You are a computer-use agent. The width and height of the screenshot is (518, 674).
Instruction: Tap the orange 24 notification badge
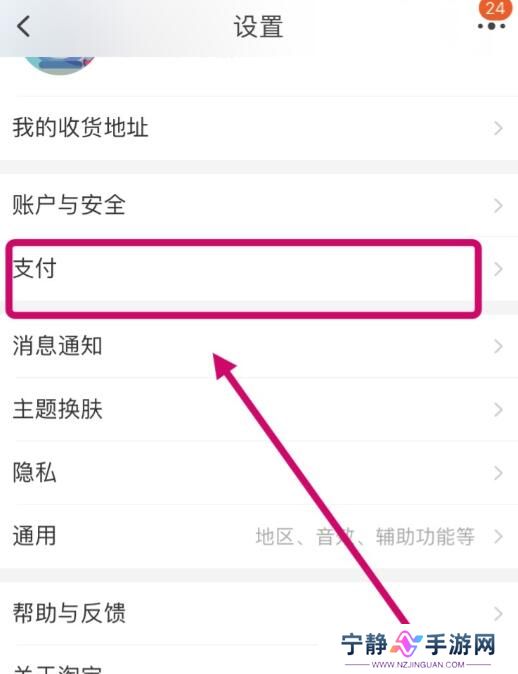point(495,9)
